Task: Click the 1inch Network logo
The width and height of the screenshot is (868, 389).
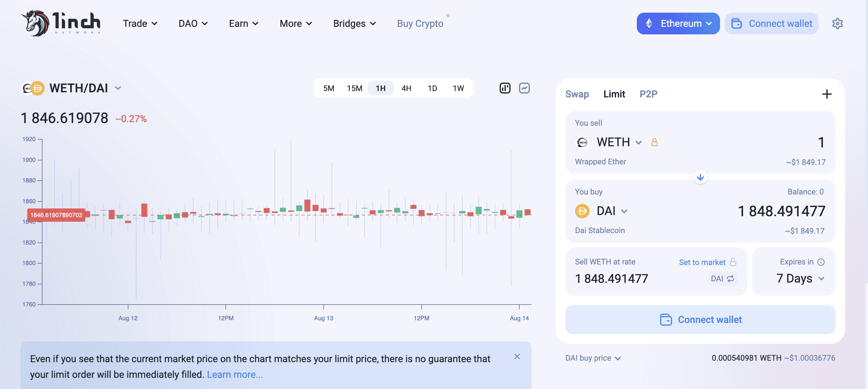Action: pyautogui.click(x=61, y=23)
